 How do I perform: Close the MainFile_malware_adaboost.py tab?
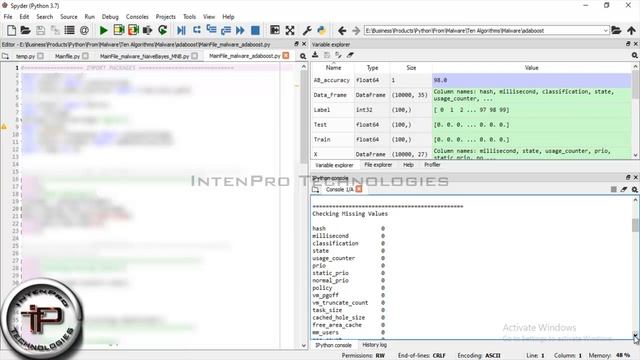pos(286,56)
